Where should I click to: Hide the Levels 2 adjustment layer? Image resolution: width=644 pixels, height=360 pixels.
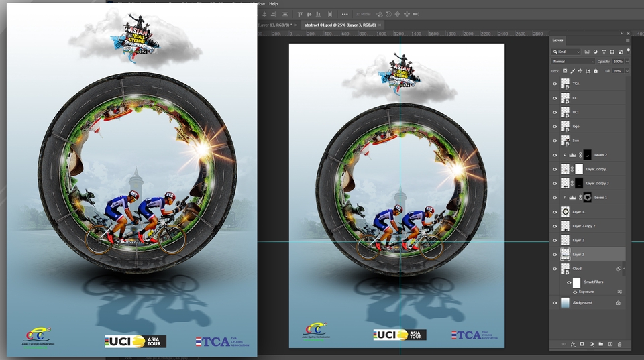pyautogui.click(x=555, y=155)
